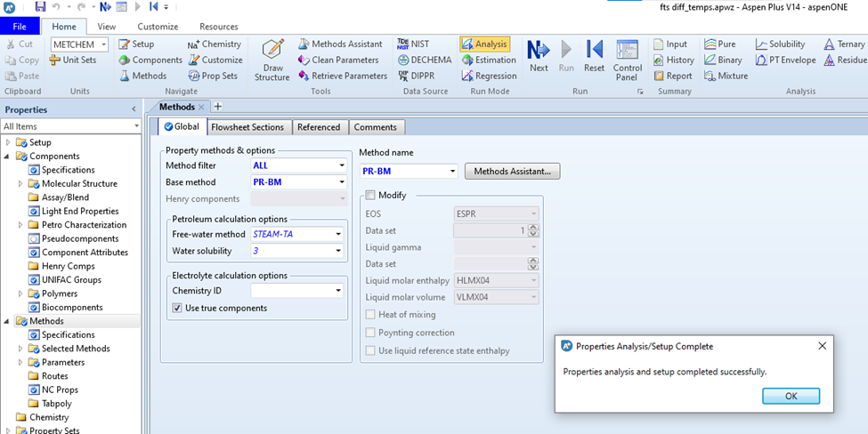
Task: Open the METCHEM unit set dropdown
Action: point(104,44)
